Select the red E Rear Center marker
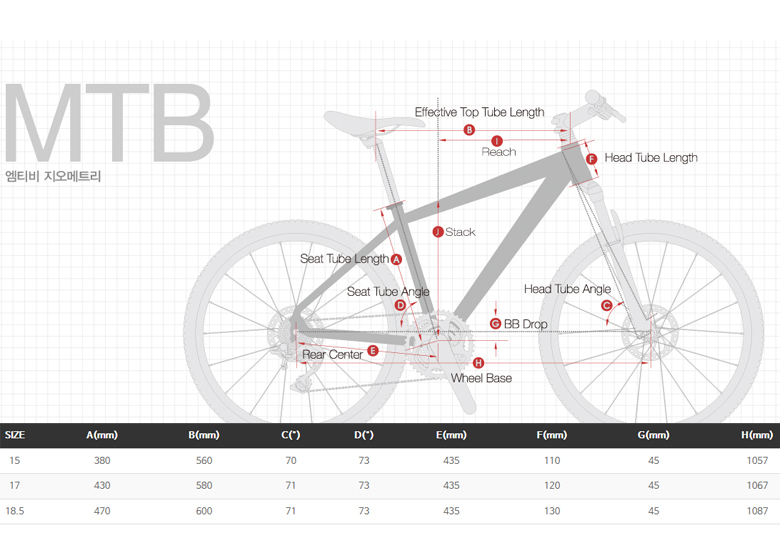Screen dimensions: 780x548 coord(373,351)
